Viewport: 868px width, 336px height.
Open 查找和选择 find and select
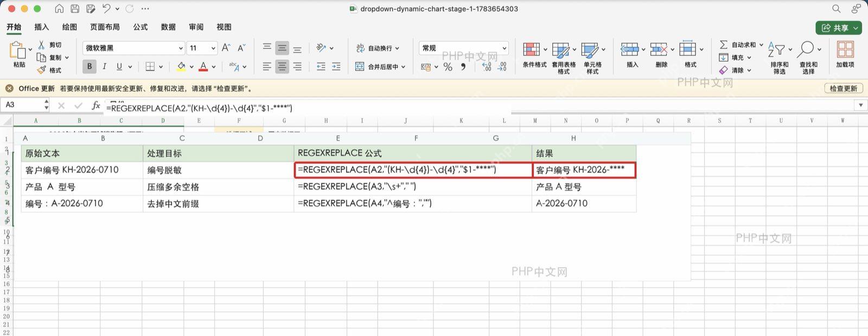(x=808, y=57)
